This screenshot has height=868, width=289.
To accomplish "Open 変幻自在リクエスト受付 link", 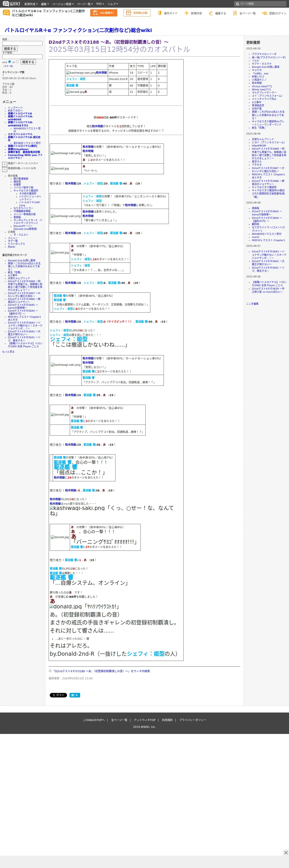I will pyautogui.click(x=27, y=143).
